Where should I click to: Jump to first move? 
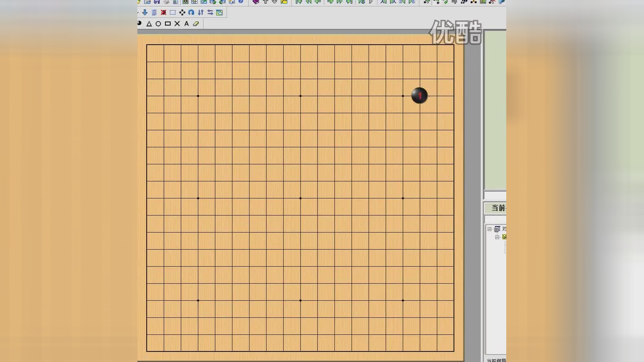tap(299, 2)
